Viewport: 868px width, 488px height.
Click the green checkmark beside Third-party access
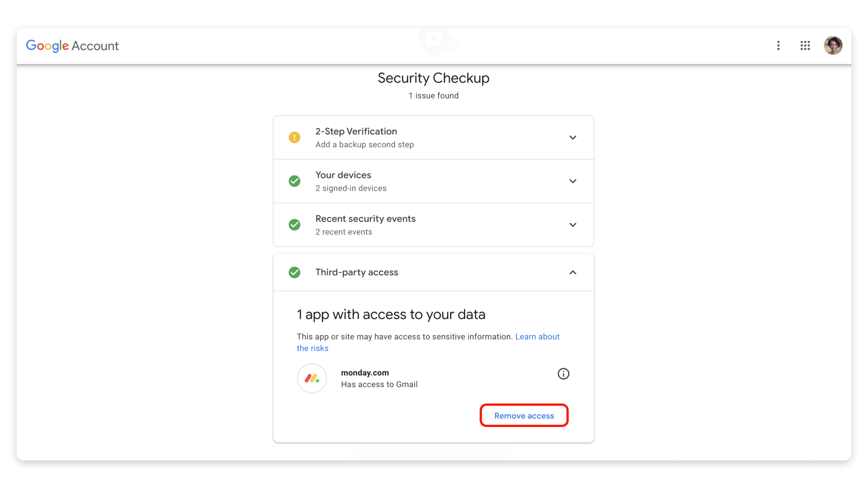pyautogui.click(x=294, y=272)
